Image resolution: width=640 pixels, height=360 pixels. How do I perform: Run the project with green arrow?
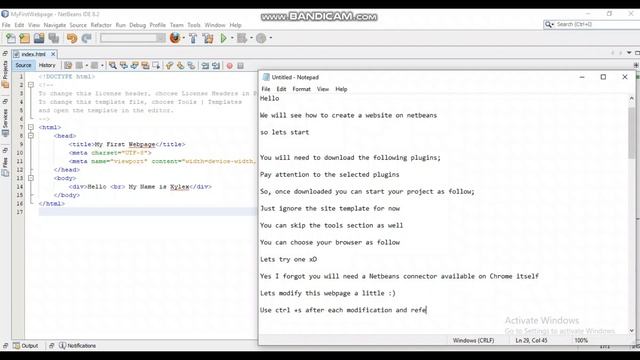(224, 38)
